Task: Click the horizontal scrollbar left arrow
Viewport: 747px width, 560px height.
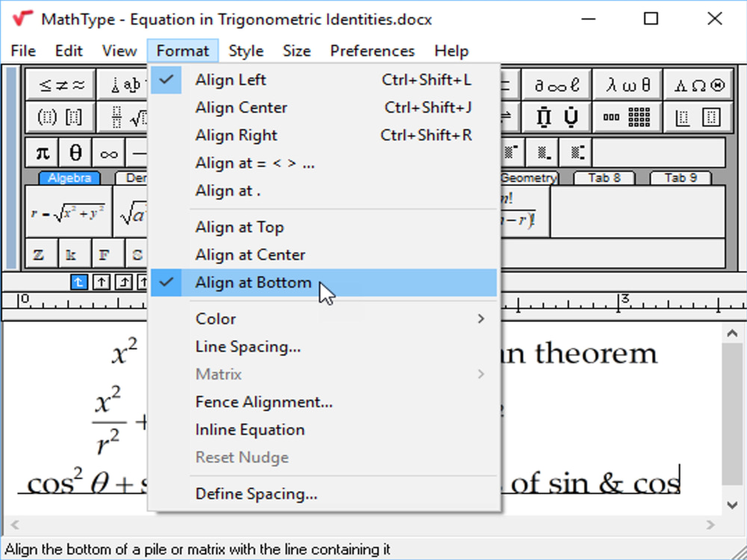Action: pyautogui.click(x=15, y=525)
